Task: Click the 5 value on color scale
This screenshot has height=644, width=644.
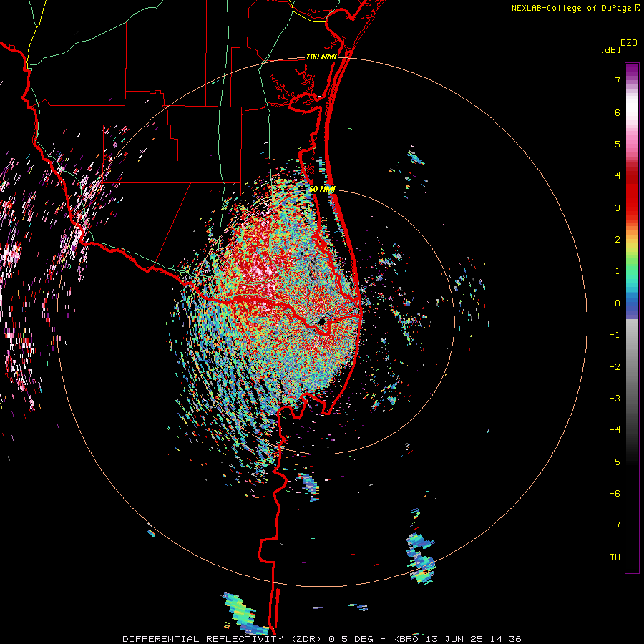Action: tap(618, 144)
